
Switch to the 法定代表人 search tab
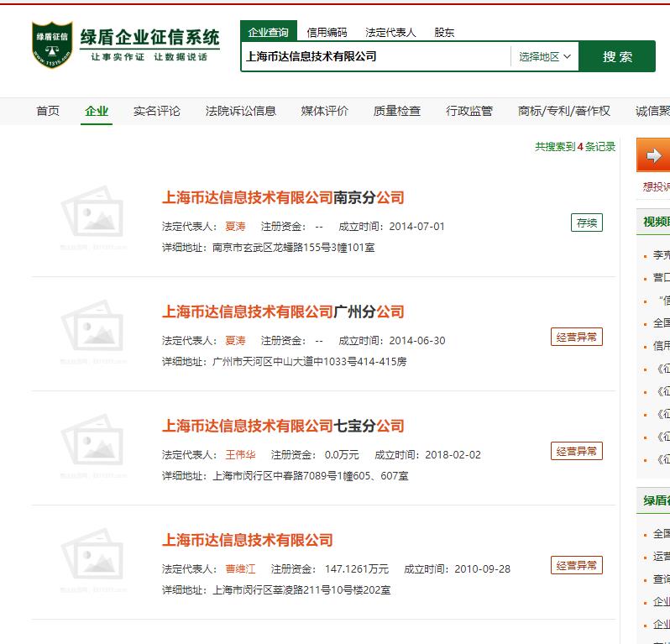pyautogui.click(x=390, y=33)
